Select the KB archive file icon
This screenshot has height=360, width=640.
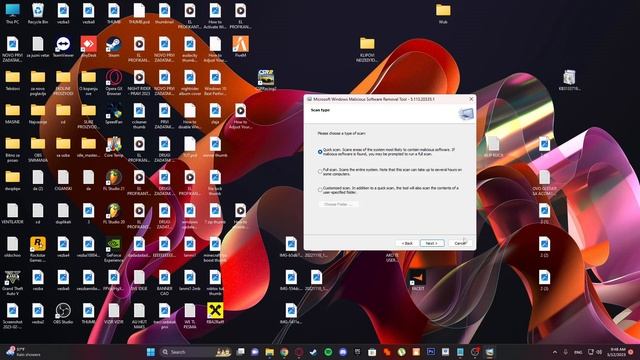(569, 80)
